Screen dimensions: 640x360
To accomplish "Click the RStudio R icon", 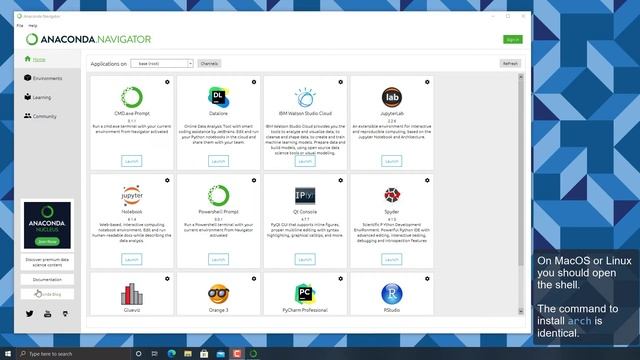I will pos(391,294).
